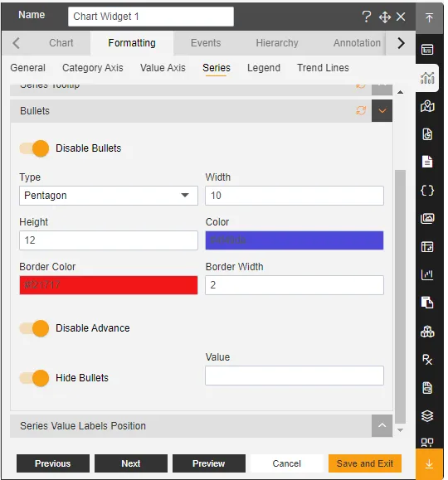Click the Rx prescription sidebar icon
448x480 pixels.
[x=427, y=360]
